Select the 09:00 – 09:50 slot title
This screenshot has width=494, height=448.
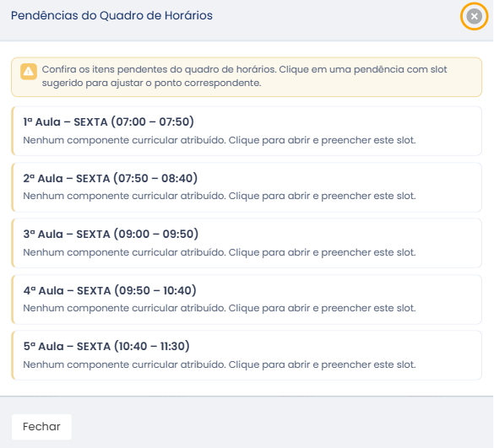(111, 234)
